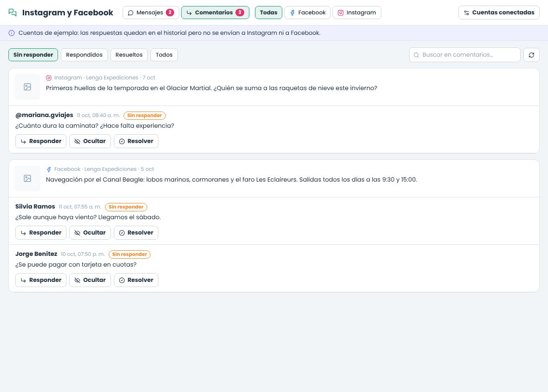Reply to @mariana.gviajes comment
Viewport: 548px width, 392px height.
coord(41,141)
